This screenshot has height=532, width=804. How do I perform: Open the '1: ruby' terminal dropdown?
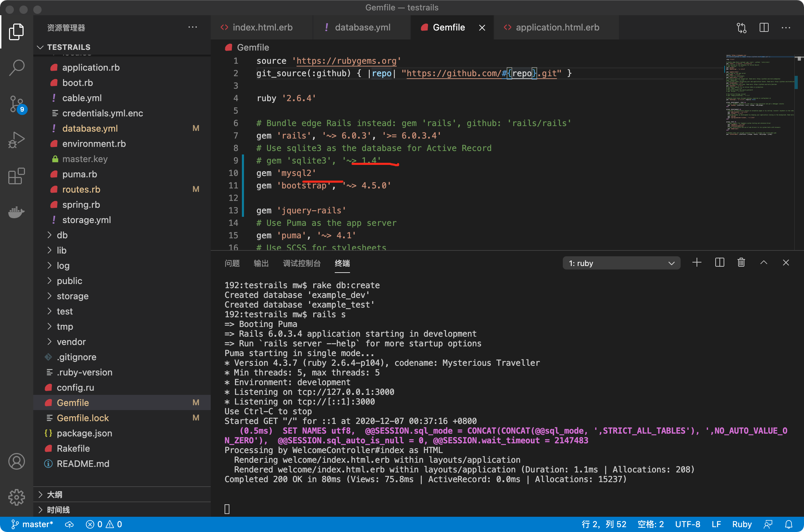coord(621,263)
